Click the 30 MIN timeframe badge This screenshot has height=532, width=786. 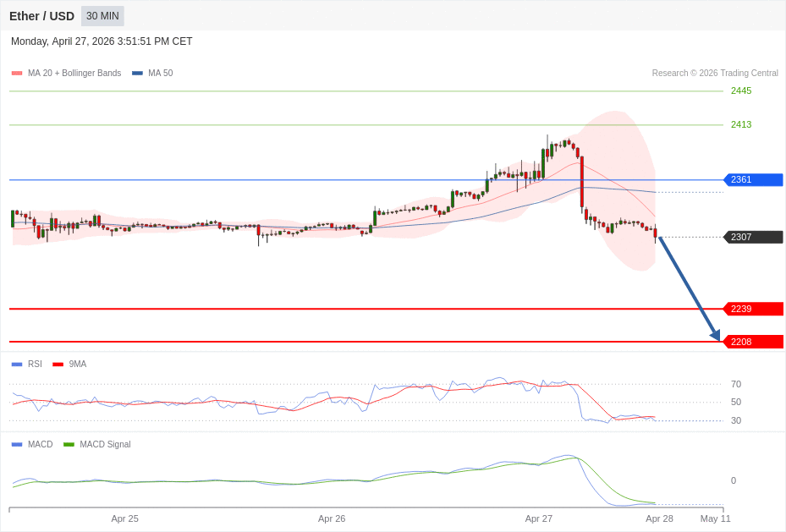(x=102, y=16)
